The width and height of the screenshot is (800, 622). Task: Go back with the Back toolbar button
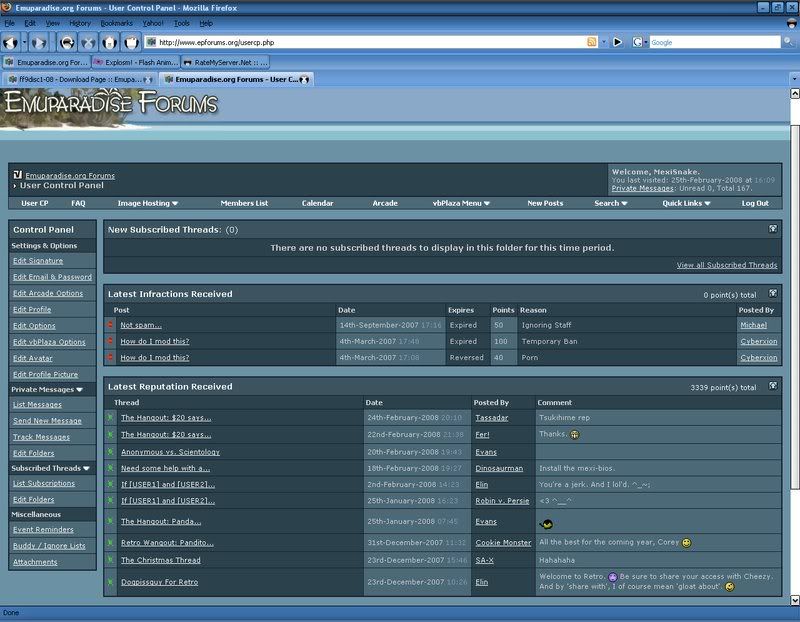click(10, 42)
